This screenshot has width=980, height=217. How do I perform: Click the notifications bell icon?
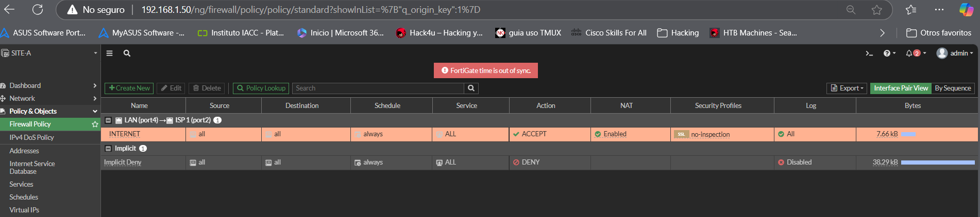tap(909, 53)
